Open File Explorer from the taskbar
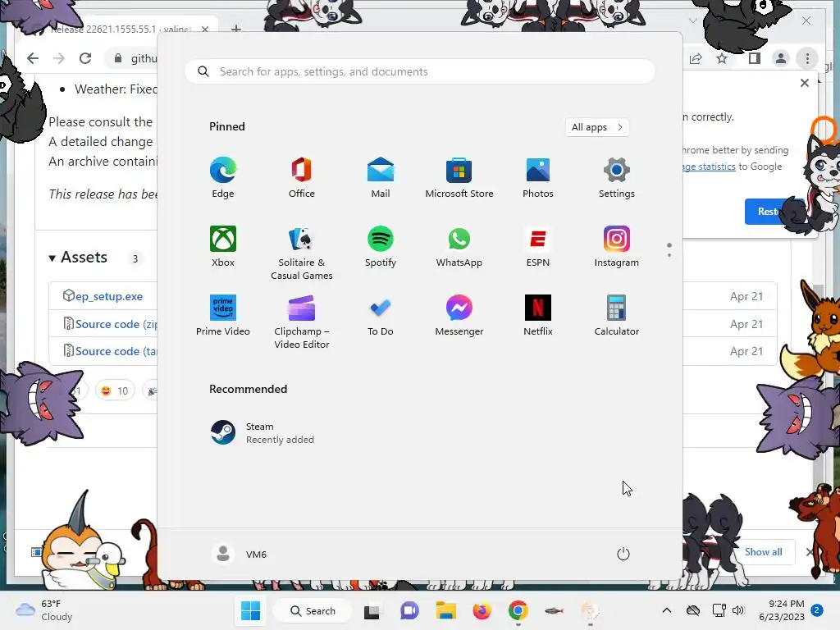Image resolution: width=840 pixels, height=630 pixels. (x=445, y=610)
